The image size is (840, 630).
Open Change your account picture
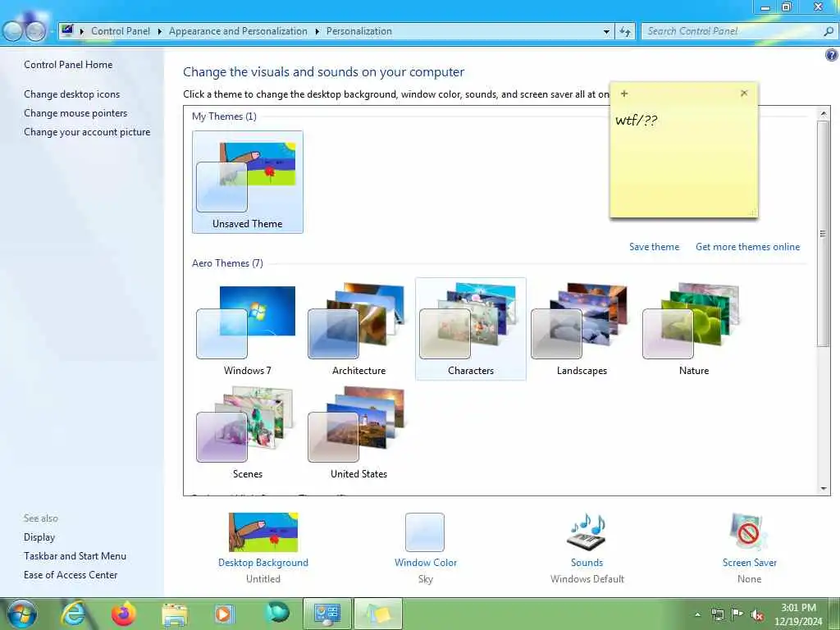point(87,132)
